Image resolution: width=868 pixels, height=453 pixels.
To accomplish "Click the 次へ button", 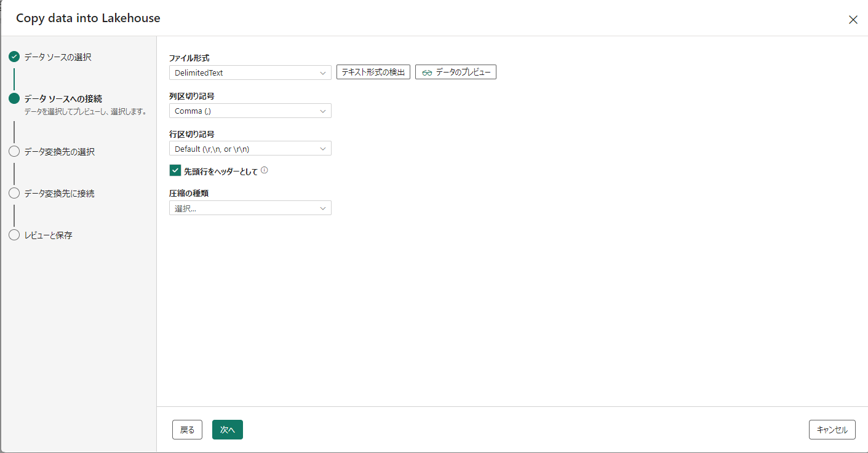I will click(x=228, y=430).
